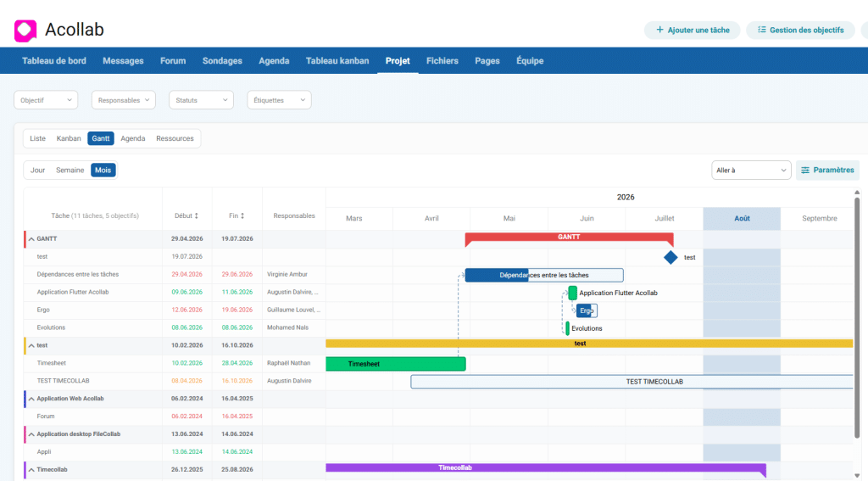Click the sort arrows on Fin column
The height and width of the screenshot is (481, 868).
(242, 215)
